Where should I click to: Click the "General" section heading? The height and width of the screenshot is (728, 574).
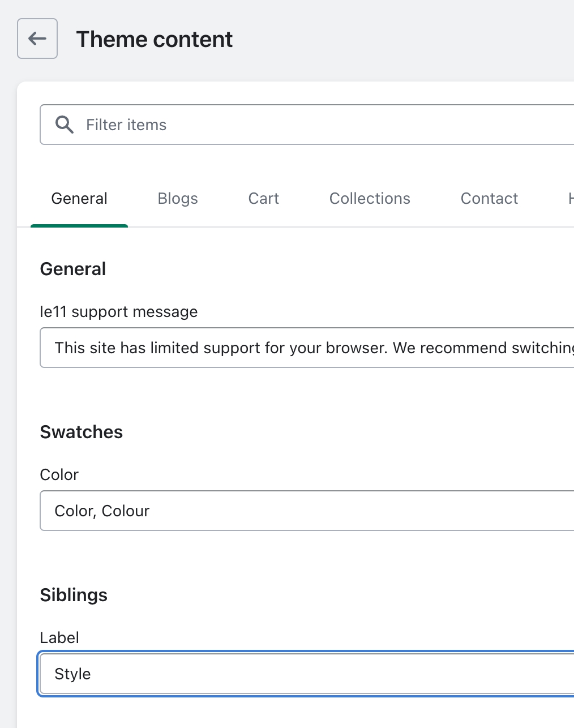pos(73,269)
